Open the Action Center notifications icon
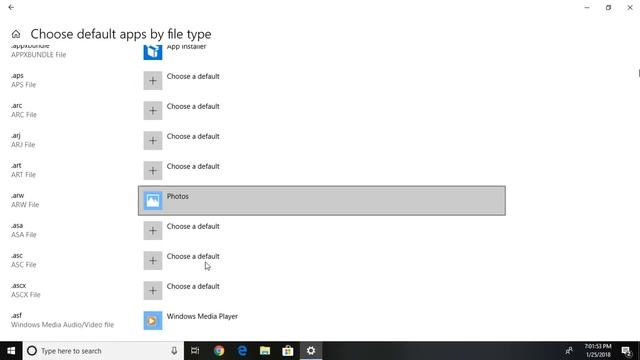The image size is (640, 360). (627, 351)
